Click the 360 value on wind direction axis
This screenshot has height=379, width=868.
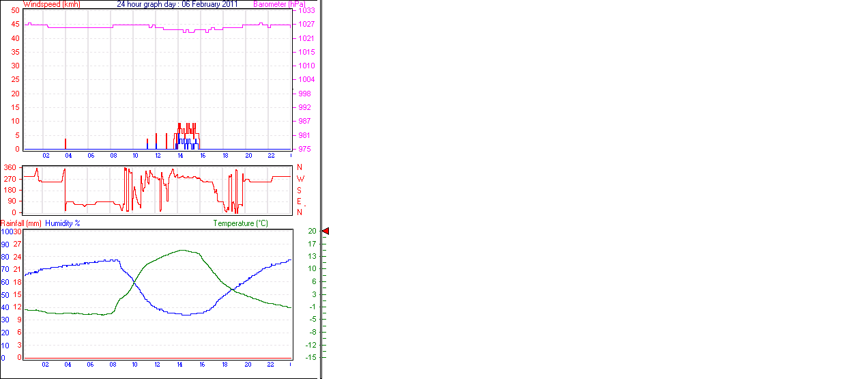tap(10, 168)
